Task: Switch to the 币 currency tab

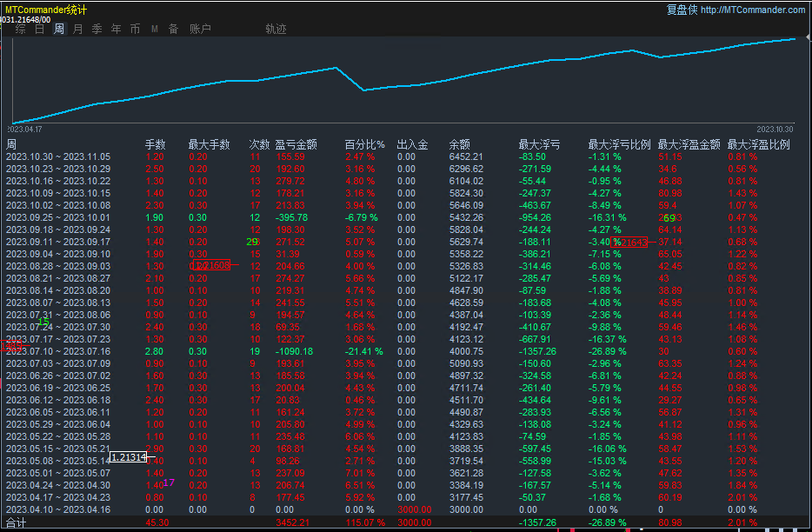Action: pyautogui.click(x=135, y=29)
